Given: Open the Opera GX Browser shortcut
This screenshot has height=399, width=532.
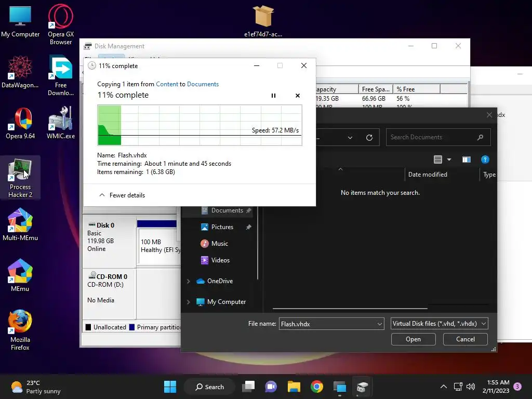Looking at the screenshot, I should [x=61, y=24].
